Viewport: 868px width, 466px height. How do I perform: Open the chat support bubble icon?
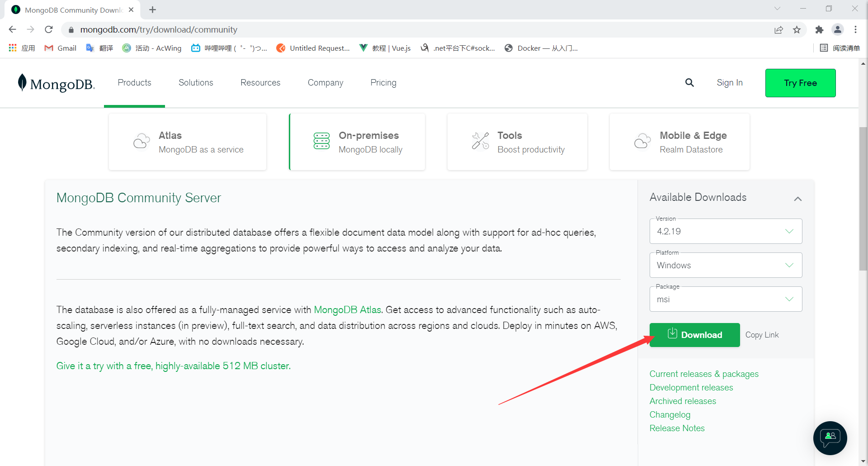tap(830, 438)
